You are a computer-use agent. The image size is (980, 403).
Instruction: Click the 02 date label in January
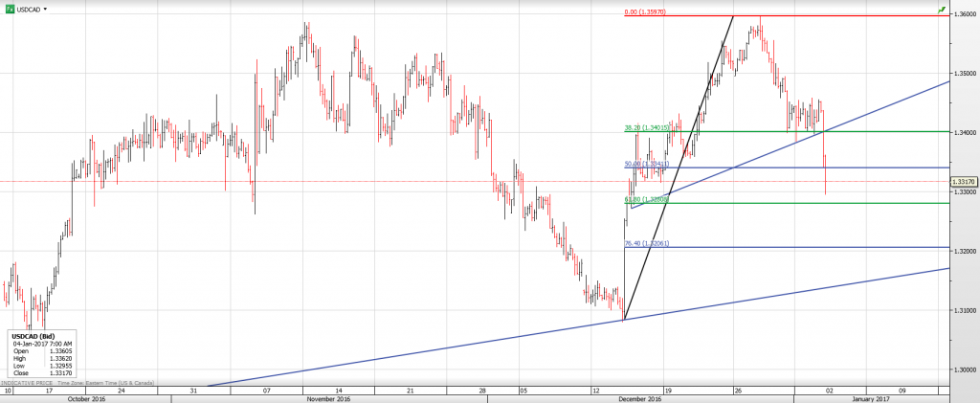tap(830, 391)
